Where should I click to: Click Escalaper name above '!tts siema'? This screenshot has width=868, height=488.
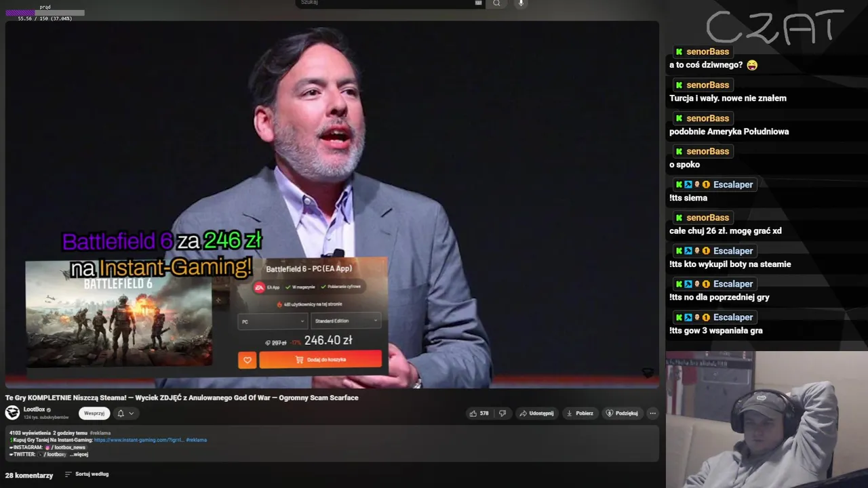(733, 184)
